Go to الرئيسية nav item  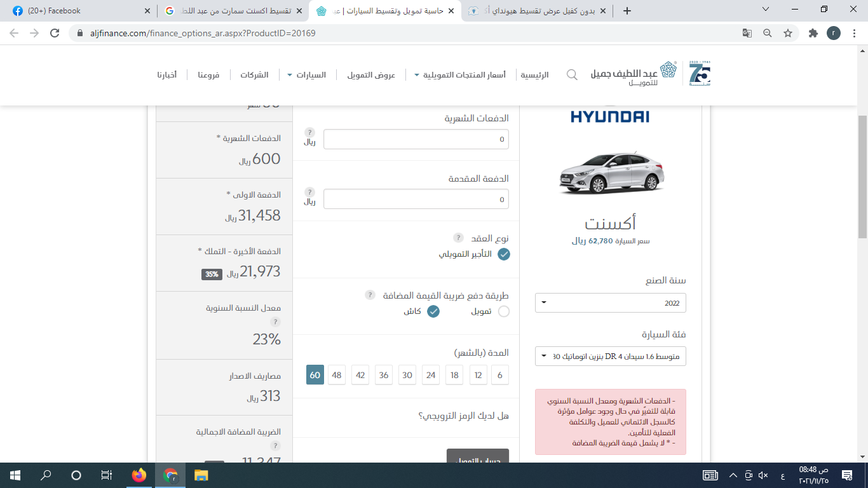point(535,75)
